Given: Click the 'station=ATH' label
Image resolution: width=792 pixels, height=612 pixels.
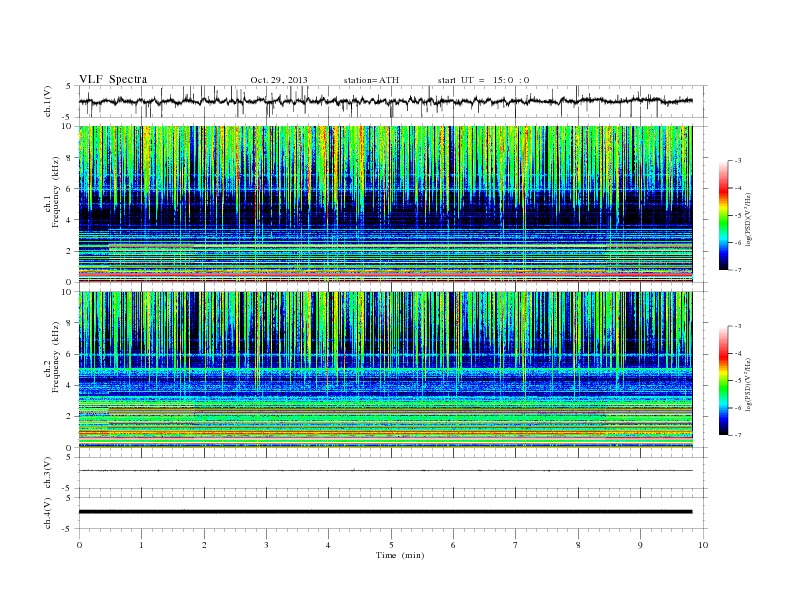Looking at the screenshot, I should [371, 80].
